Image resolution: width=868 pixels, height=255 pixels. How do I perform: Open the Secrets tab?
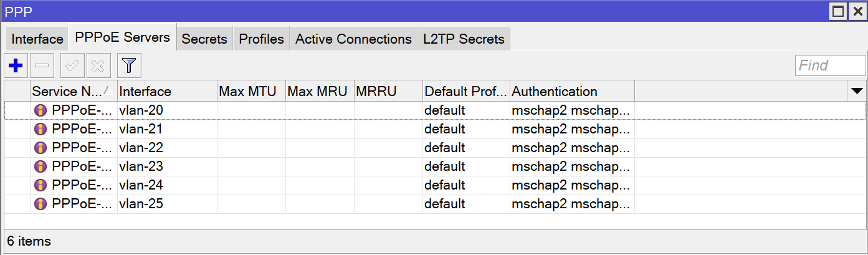(x=204, y=39)
